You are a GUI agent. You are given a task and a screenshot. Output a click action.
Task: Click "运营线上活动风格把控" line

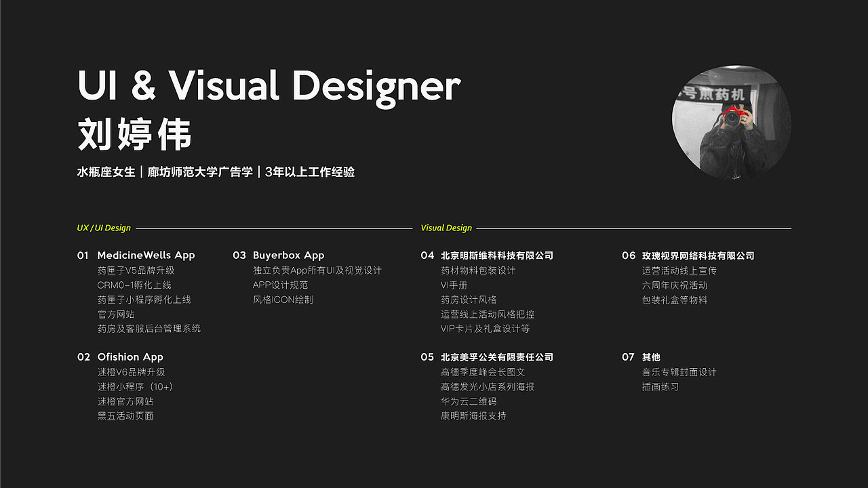pos(488,314)
